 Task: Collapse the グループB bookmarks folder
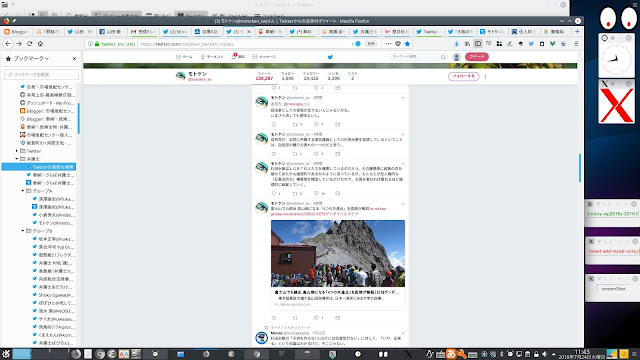pos(23,231)
